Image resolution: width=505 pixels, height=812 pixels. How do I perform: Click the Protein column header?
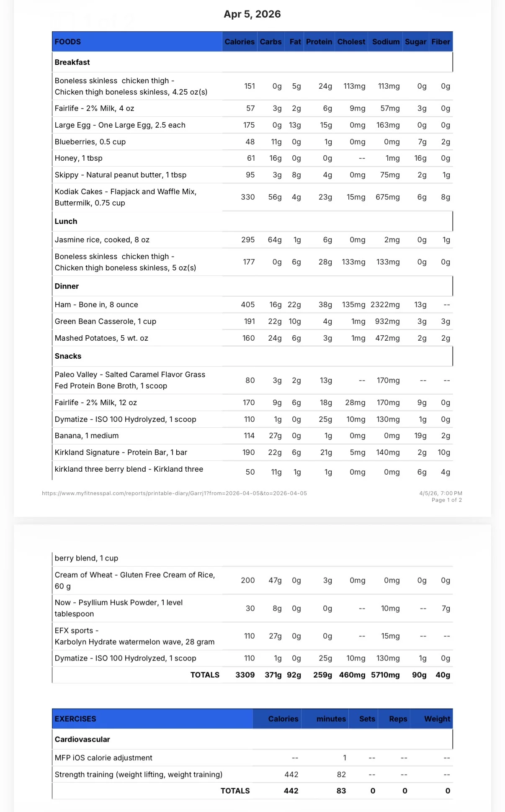[x=319, y=42]
